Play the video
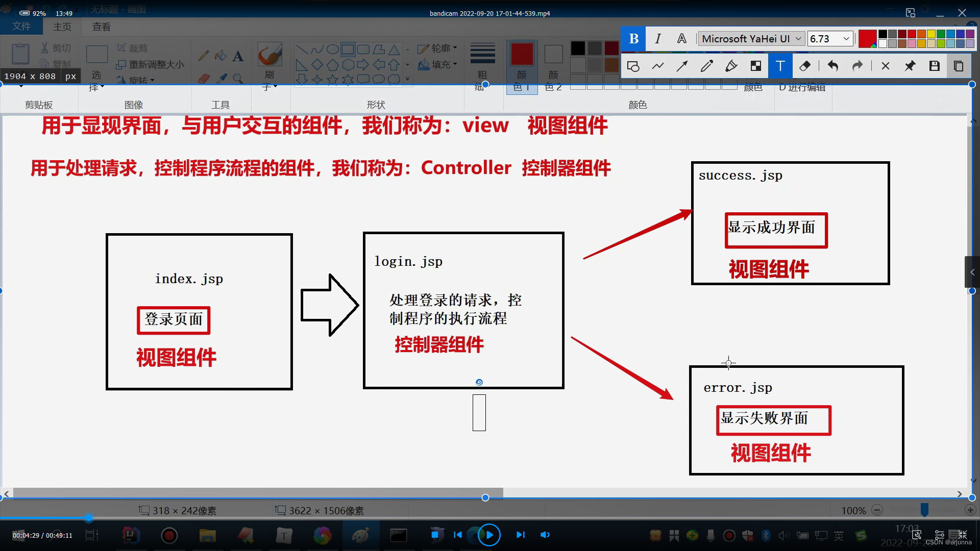This screenshot has height=551, width=980. [489, 535]
